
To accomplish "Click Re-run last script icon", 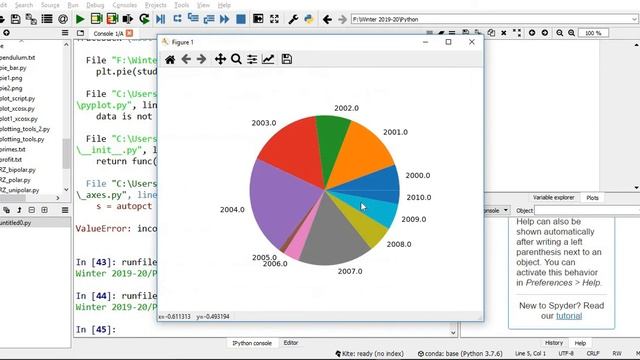I will coord(144,19).
